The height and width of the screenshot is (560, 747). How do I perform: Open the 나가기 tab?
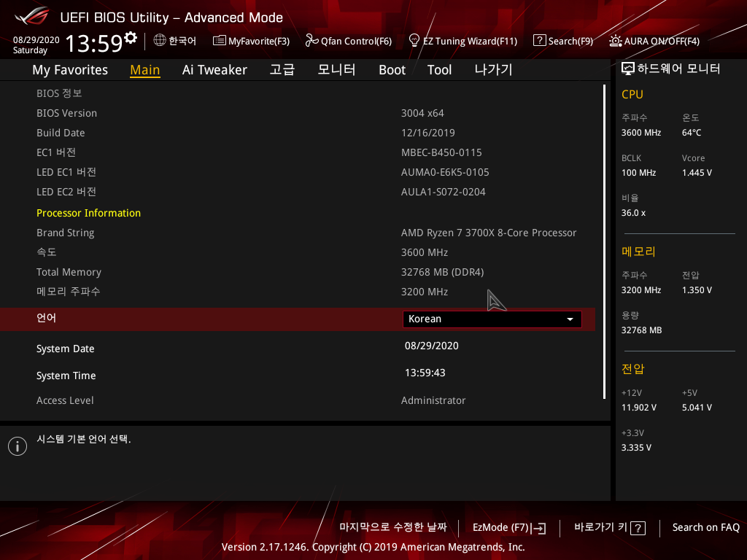[x=494, y=70]
